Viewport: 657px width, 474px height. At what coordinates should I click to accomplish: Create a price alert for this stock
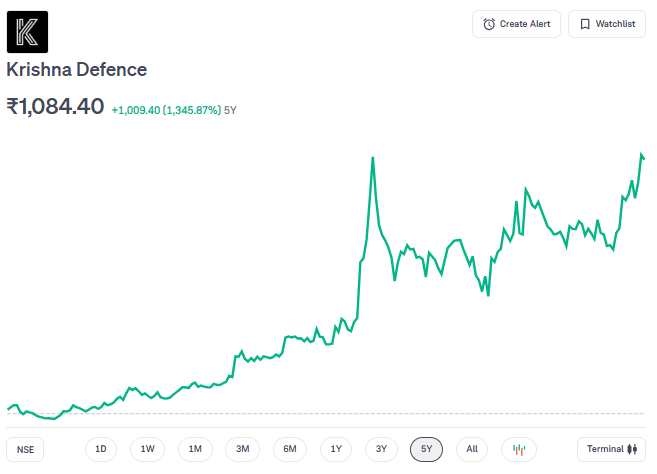(516, 24)
